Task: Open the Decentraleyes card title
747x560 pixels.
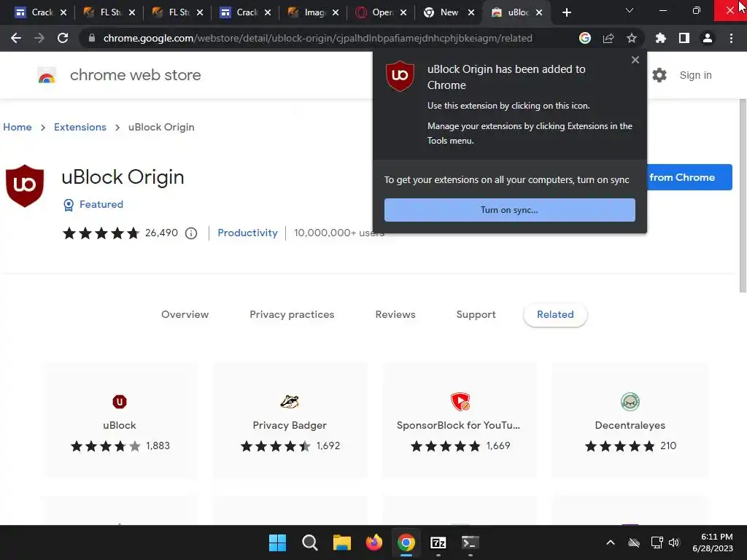Action: [x=630, y=425]
